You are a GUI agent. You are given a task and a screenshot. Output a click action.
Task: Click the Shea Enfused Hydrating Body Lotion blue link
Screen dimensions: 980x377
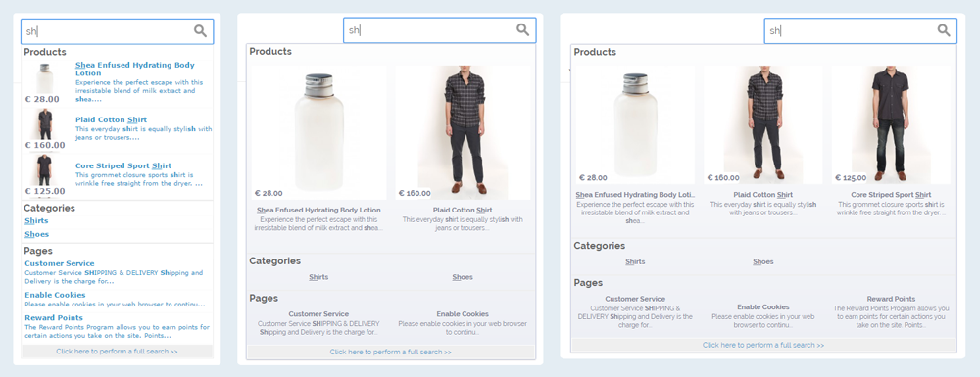(135, 69)
